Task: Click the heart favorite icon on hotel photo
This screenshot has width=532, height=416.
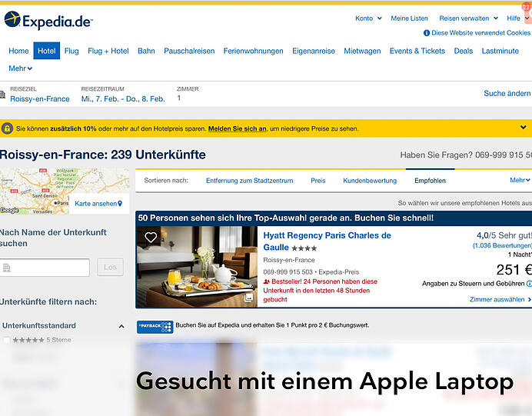Action: pos(151,237)
